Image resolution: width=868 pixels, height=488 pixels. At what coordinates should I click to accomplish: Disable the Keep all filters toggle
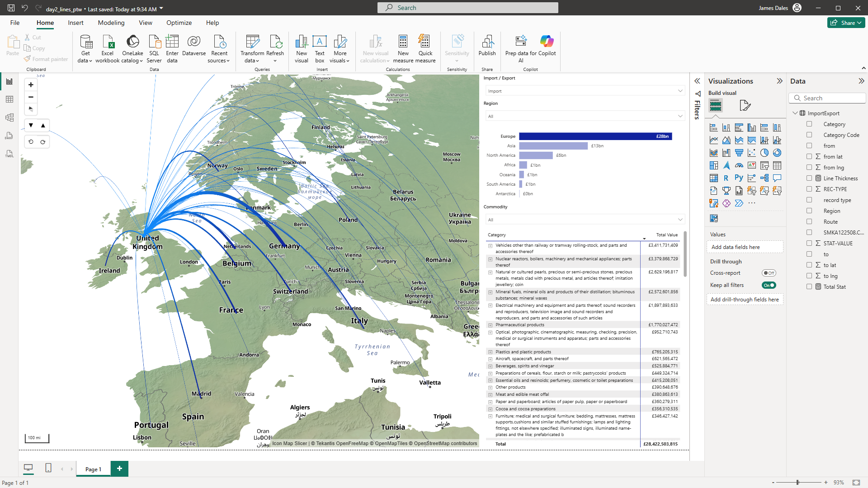coord(769,285)
